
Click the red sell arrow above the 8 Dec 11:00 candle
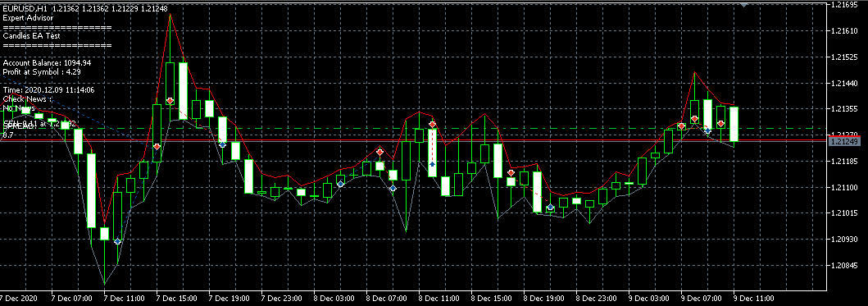432,124
